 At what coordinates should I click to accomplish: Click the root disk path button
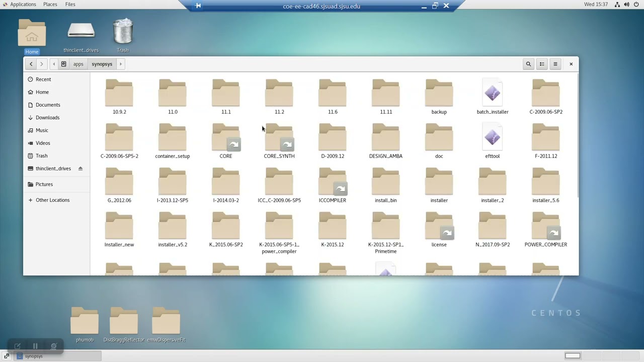63,64
